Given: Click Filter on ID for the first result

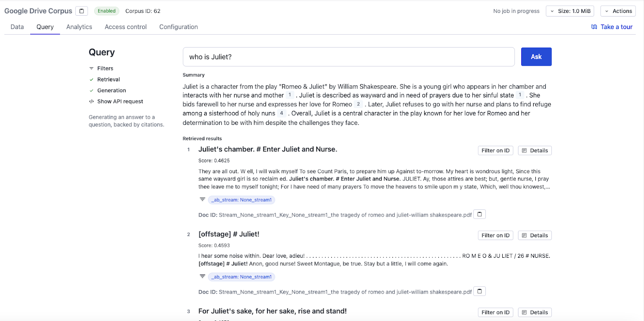Looking at the screenshot, I should pyautogui.click(x=495, y=150).
